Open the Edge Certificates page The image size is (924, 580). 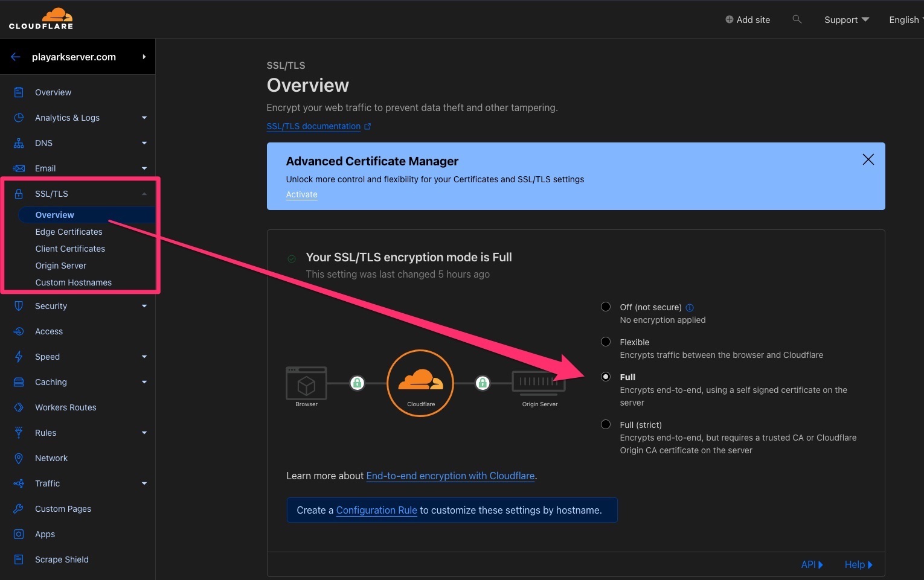point(68,232)
